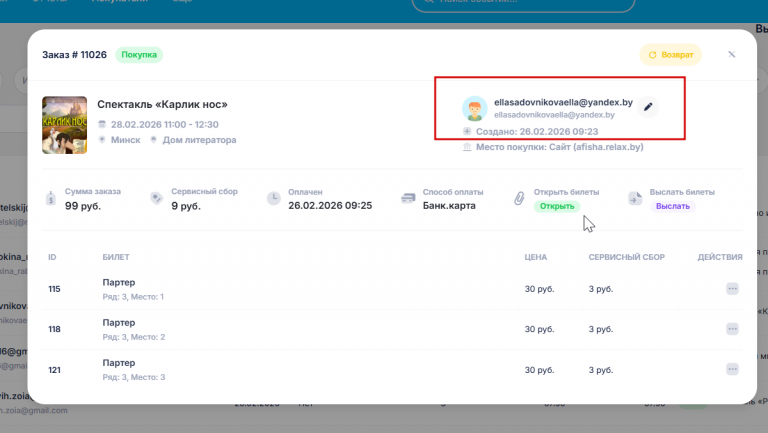Click Место покупки: Сайт (afisha.relax.by)
Image resolution: width=768 pixels, height=433 pixels.
[x=559, y=147]
